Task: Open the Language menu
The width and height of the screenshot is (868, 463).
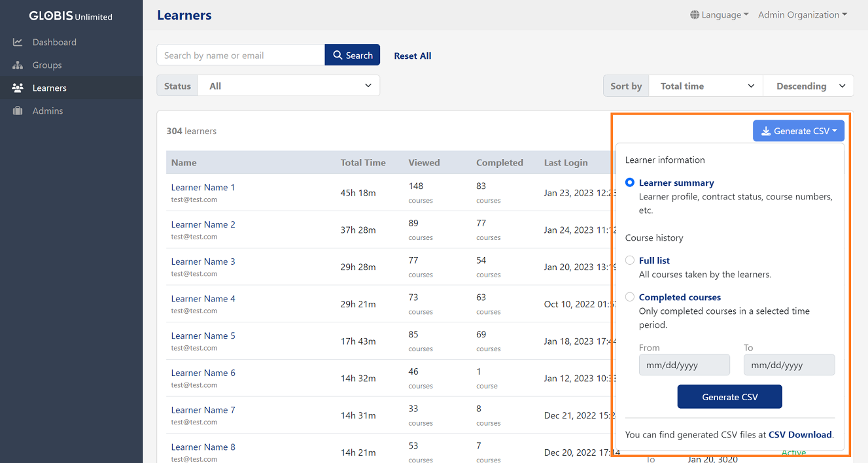Action: 719,14
